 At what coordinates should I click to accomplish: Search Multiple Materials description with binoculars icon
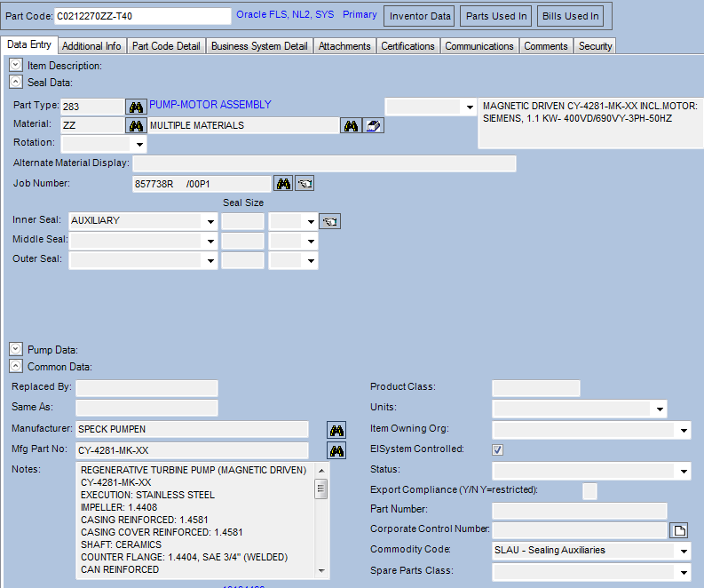tap(351, 126)
